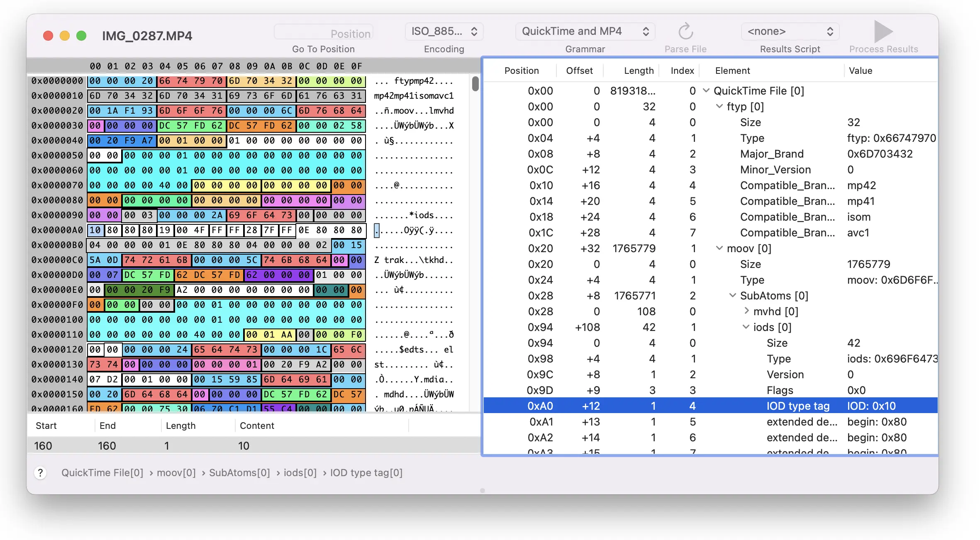The image size is (980, 540).
Task: Click the IOD type tag[0] breadcrumb item
Action: [366, 473]
